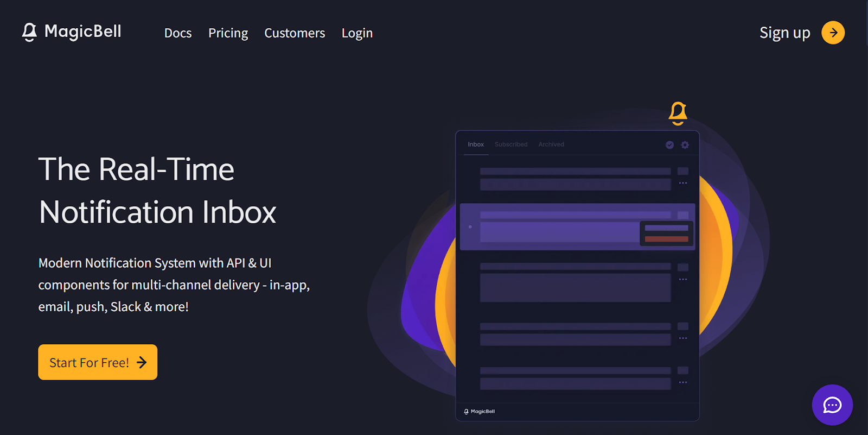Select the Inbox tab
868x435 pixels.
(476, 144)
